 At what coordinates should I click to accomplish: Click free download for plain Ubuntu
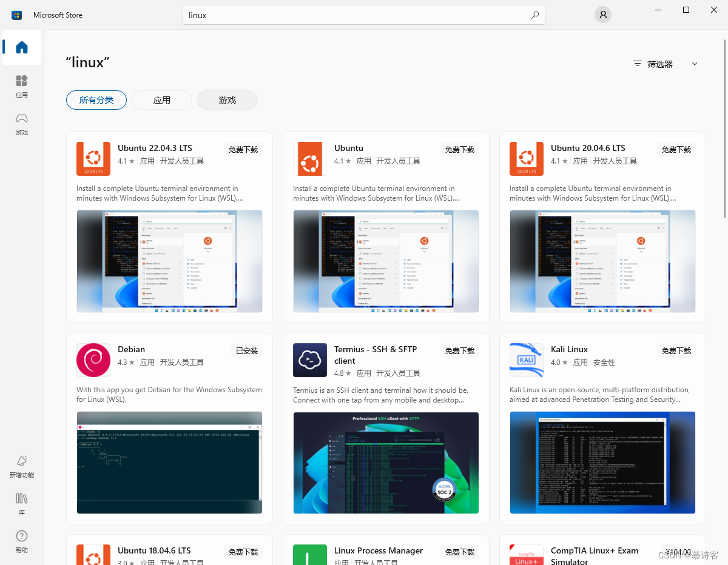460,149
